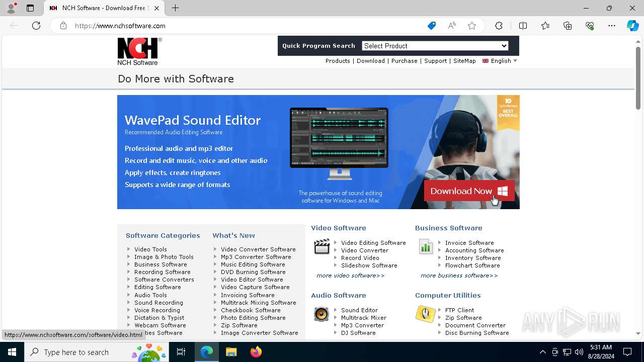
Task: Open Browser essentials heart icon
Action: 590,26
